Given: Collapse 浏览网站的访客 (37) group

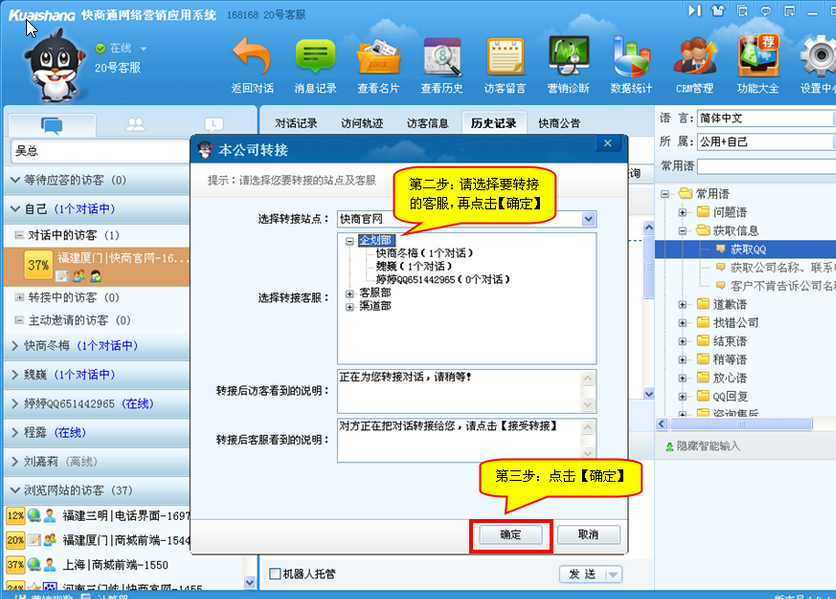Looking at the screenshot, I should tap(15, 490).
